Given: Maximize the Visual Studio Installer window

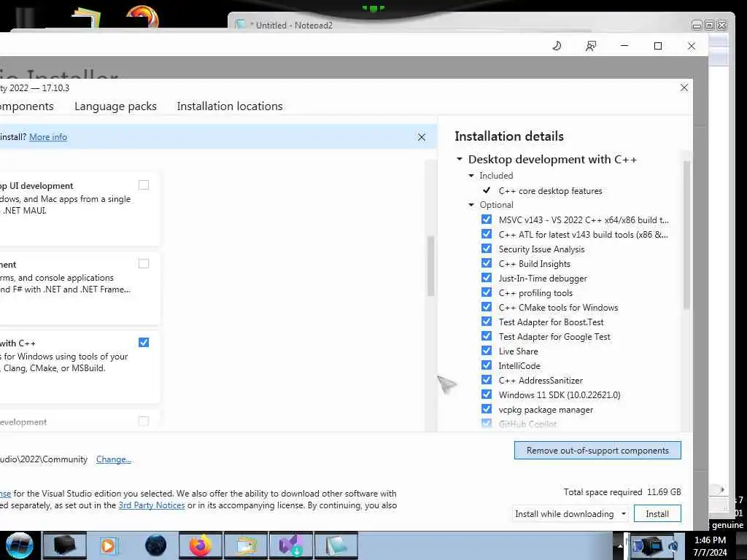Looking at the screenshot, I should [x=658, y=46].
